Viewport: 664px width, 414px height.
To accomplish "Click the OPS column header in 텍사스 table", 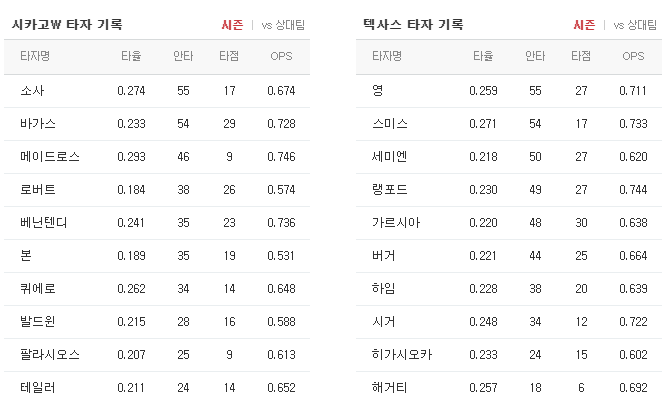I will tap(633, 56).
